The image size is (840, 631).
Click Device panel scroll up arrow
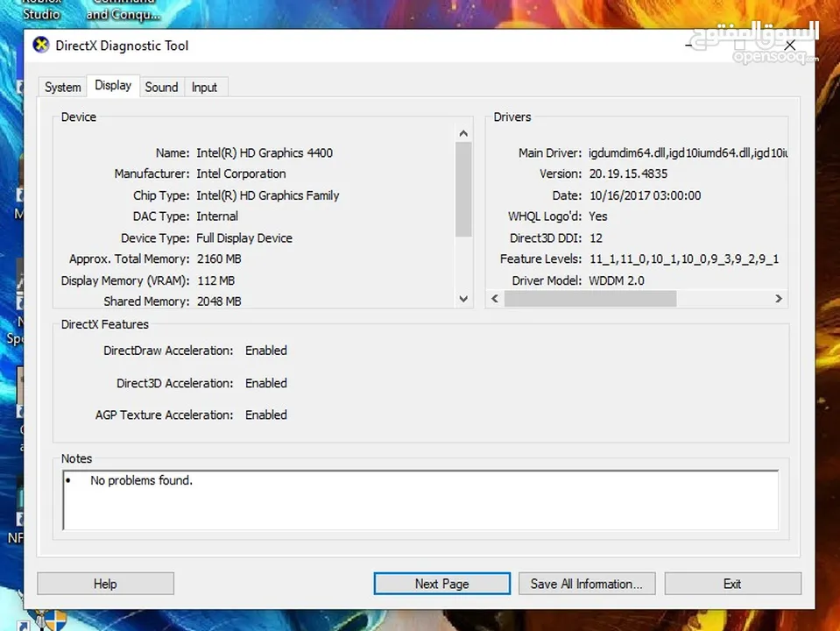463,133
